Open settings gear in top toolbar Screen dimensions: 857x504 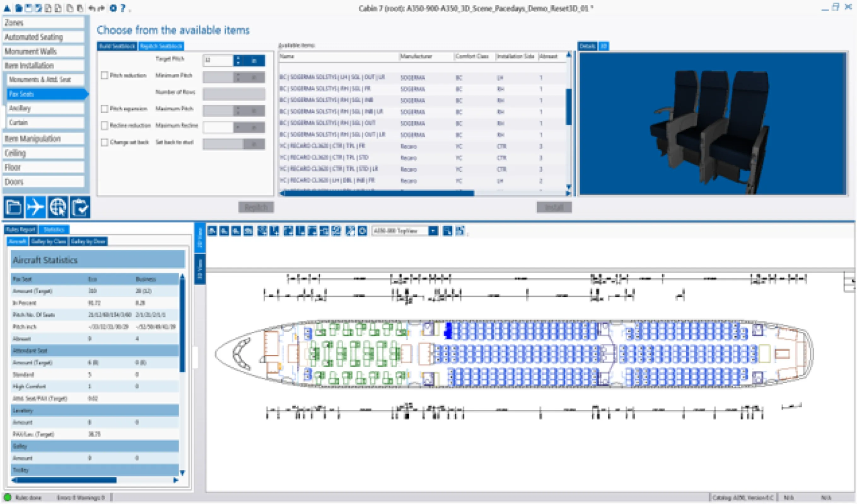[x=113, y=8]
